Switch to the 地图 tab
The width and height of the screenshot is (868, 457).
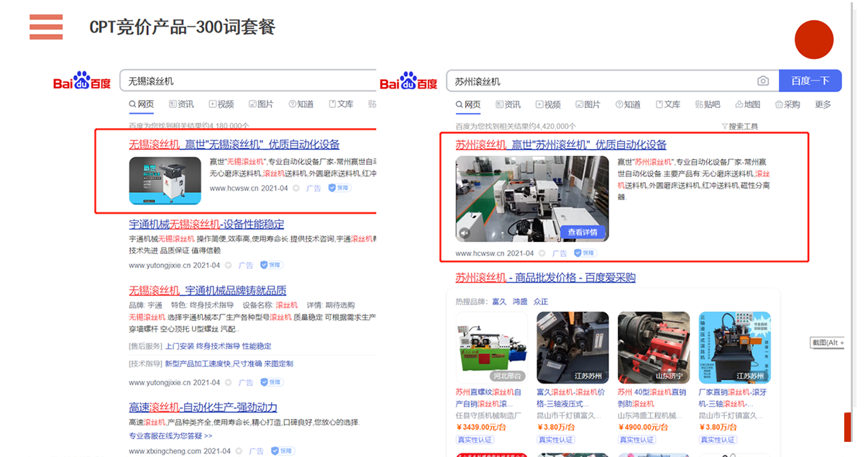pyautogui.click(x=747, y=104)
